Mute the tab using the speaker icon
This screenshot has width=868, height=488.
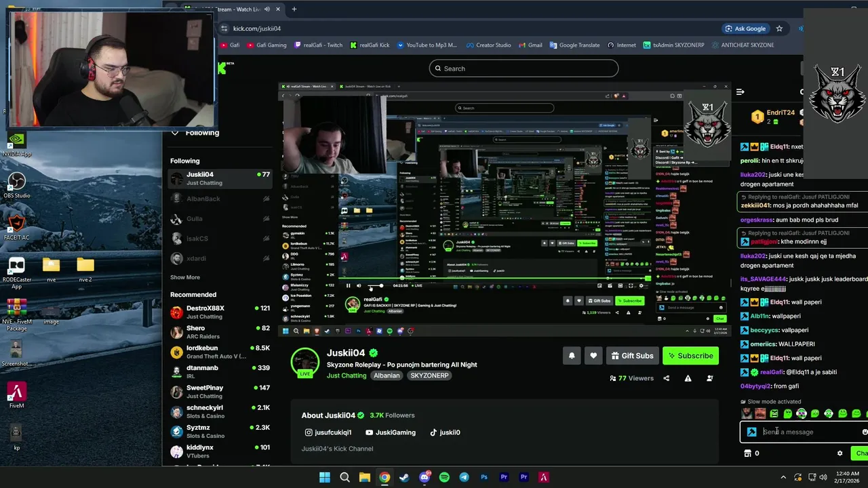(267, 9)
